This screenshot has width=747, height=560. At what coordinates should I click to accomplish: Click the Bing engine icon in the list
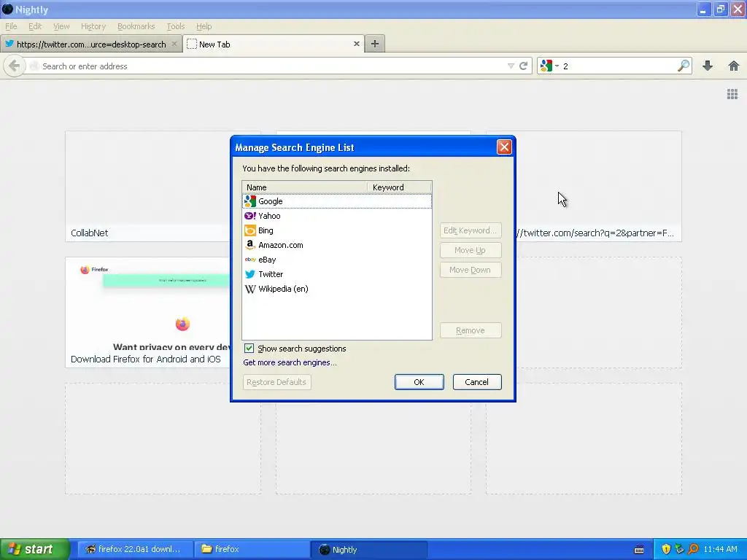(x=250, y=230)
